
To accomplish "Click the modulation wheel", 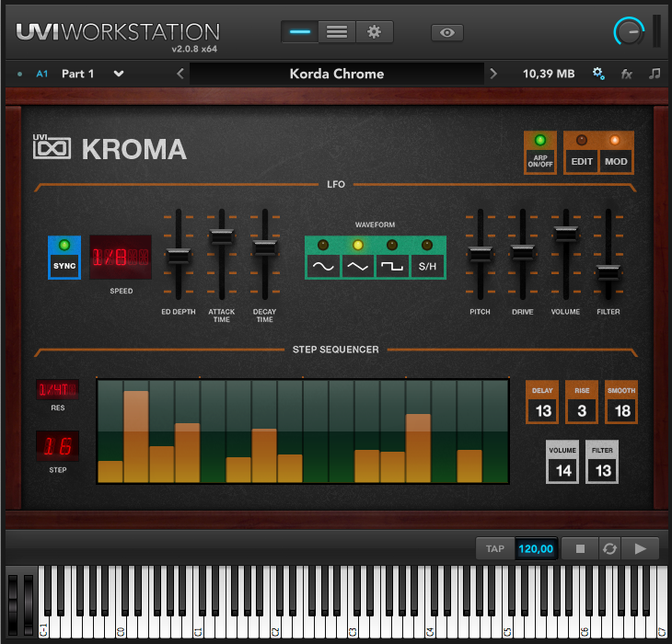I will [x=29, y=604].
